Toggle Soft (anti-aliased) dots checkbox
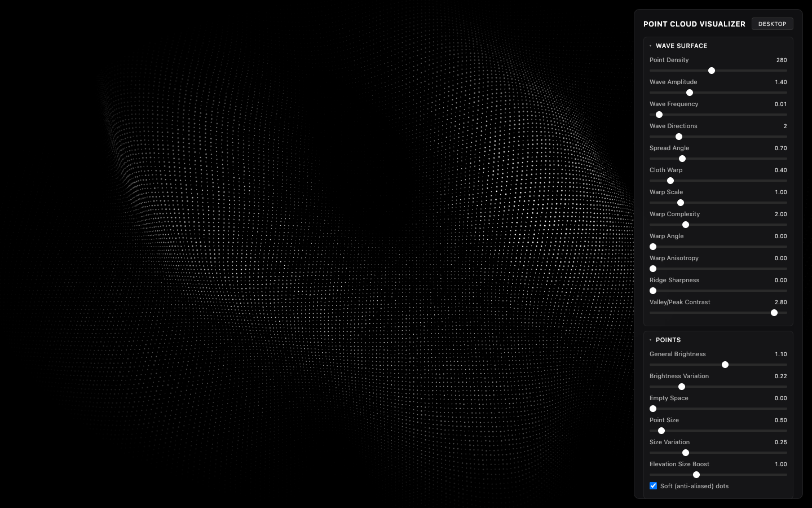The width and height of the screenshot is (812, 508). pyautogui.click(x=653, y=486)
